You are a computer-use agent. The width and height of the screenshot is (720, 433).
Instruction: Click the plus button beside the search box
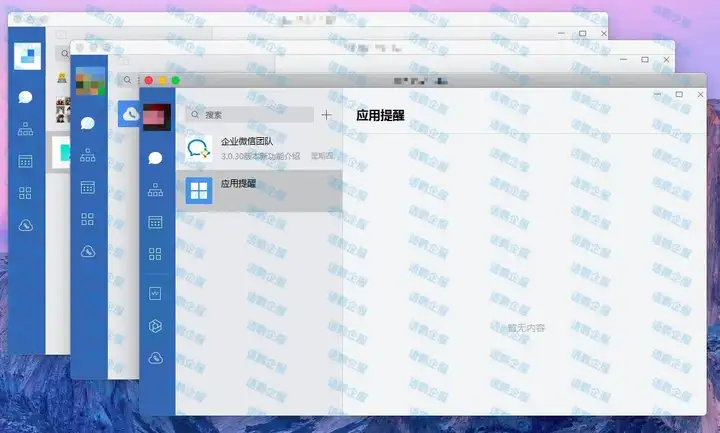tap(326, 115)
